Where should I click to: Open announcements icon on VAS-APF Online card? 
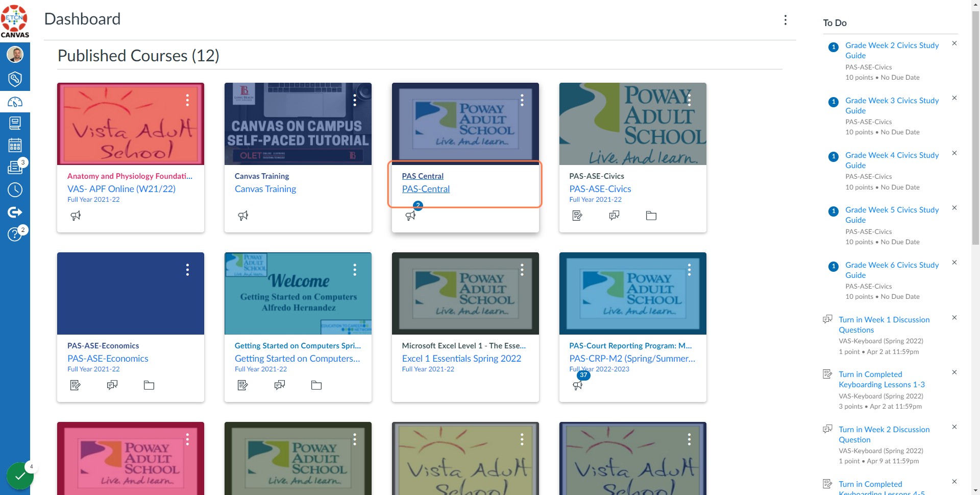click(76, 216)
